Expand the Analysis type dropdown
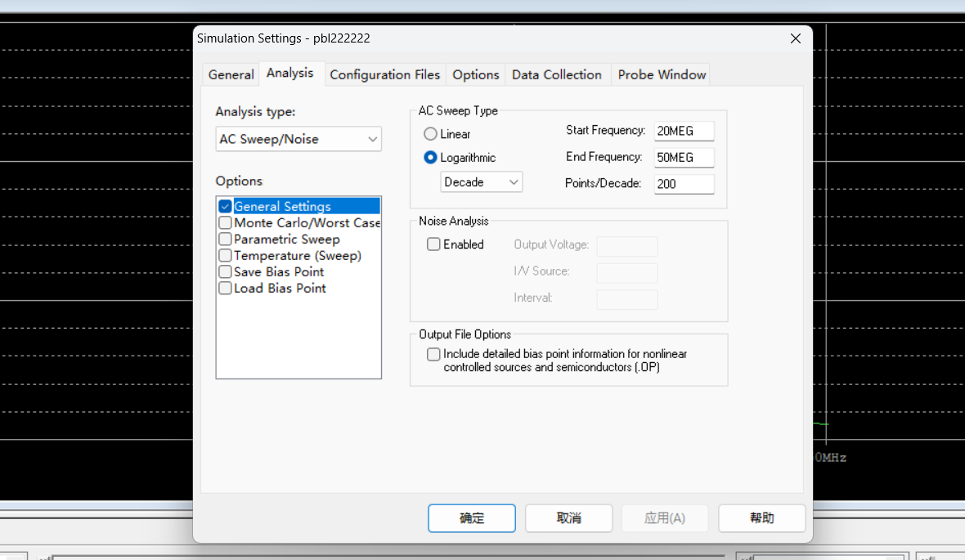 coord(298,139)
